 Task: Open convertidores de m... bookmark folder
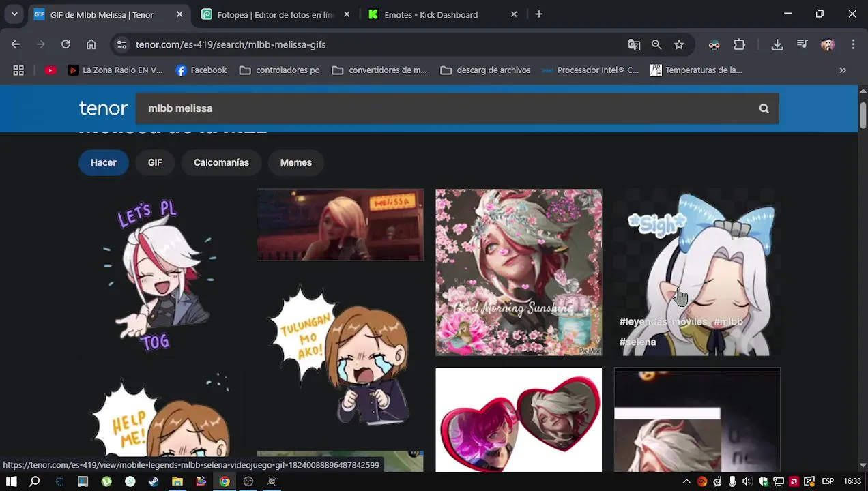tap(379, 70)
